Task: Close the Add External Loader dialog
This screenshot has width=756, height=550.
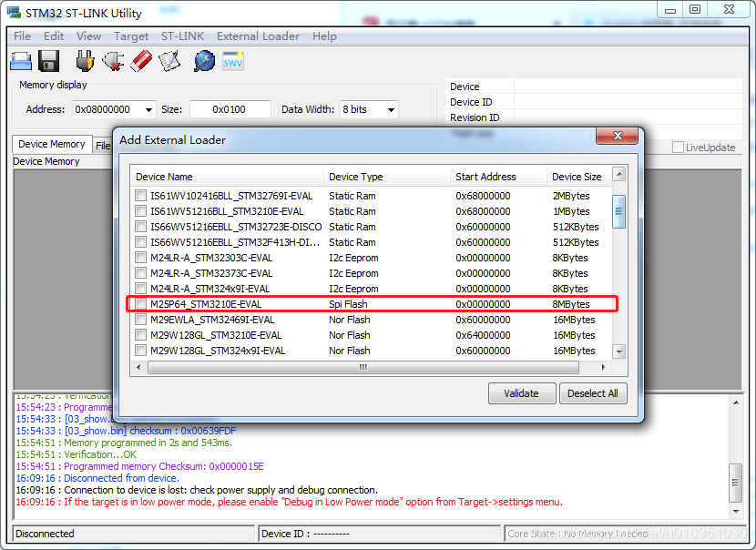Action: tap(618, 136)
